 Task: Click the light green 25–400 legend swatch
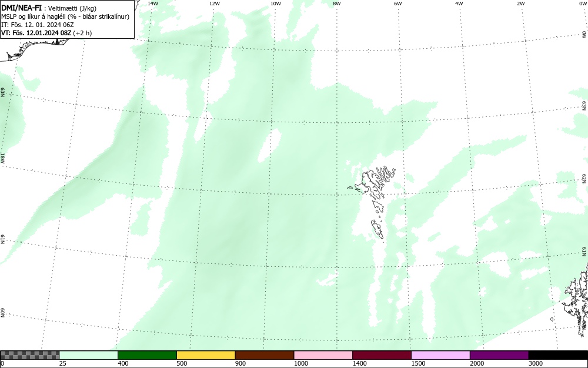click(89, 355)
